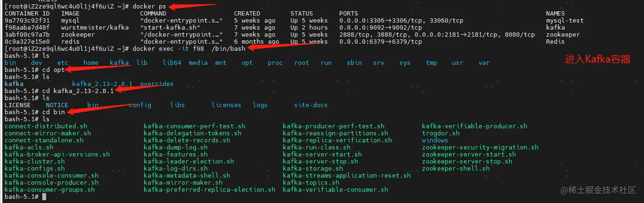Click the "libs" directory entry
644x203 pixels.
(177, 105)
